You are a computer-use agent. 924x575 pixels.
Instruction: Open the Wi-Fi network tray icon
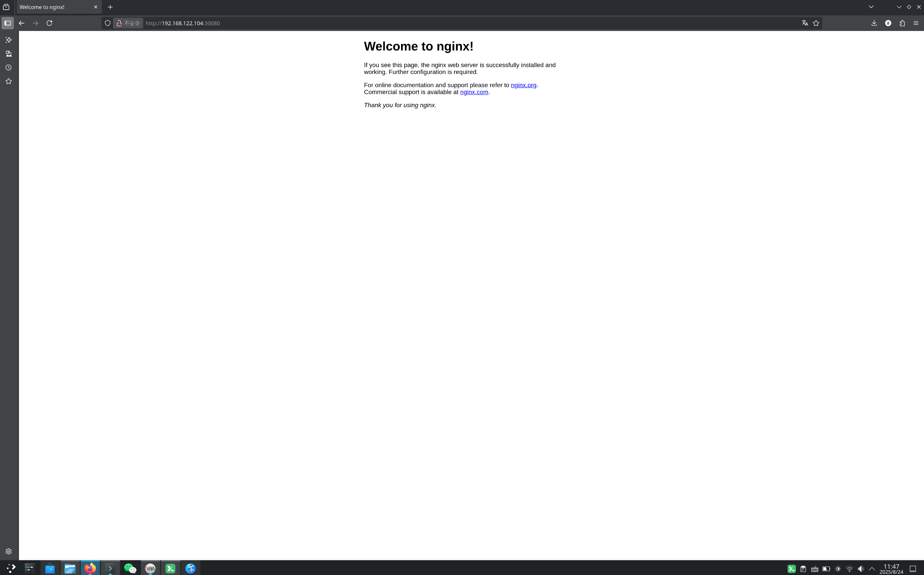click(849, 569)
